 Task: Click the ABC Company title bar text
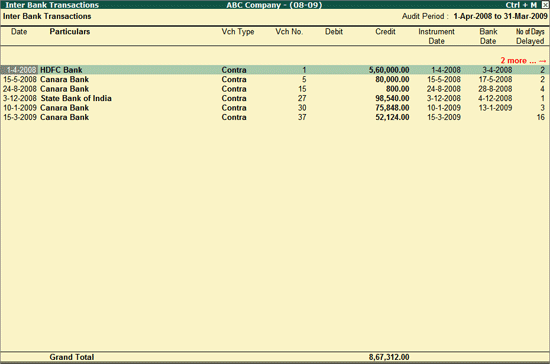[274, 5]
